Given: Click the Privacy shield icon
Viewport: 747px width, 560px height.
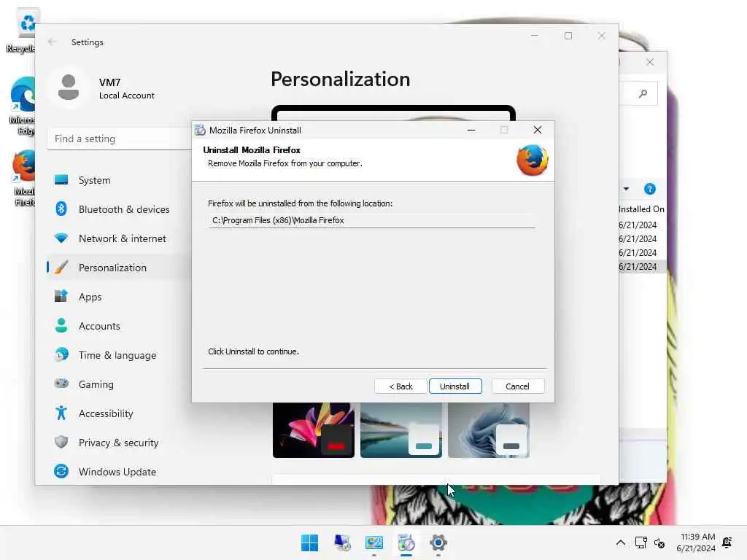Looking at the screenshot, I should point(61,442).
